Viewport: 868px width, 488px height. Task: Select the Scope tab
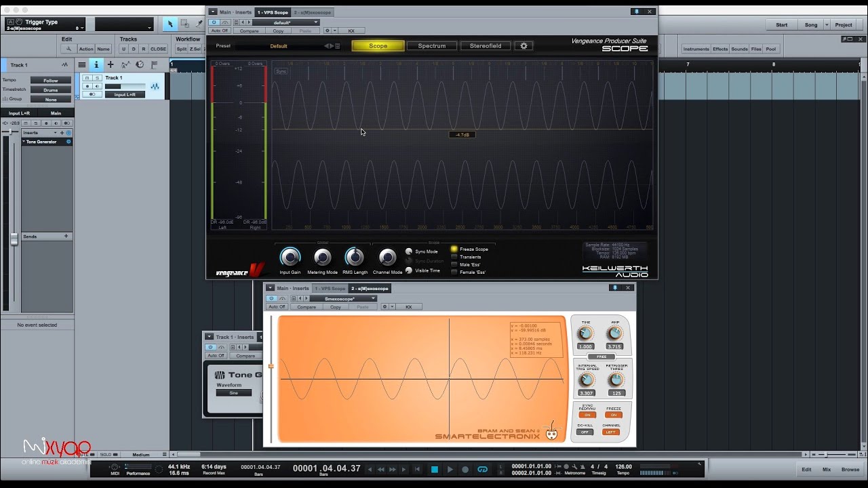coord(378,46)
